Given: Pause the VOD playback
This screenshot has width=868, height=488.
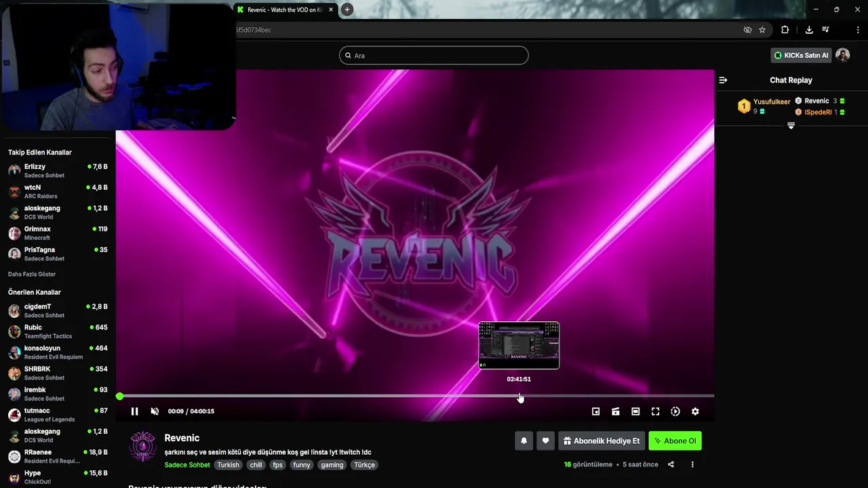Looking at the screenshot, I should 134,411.
